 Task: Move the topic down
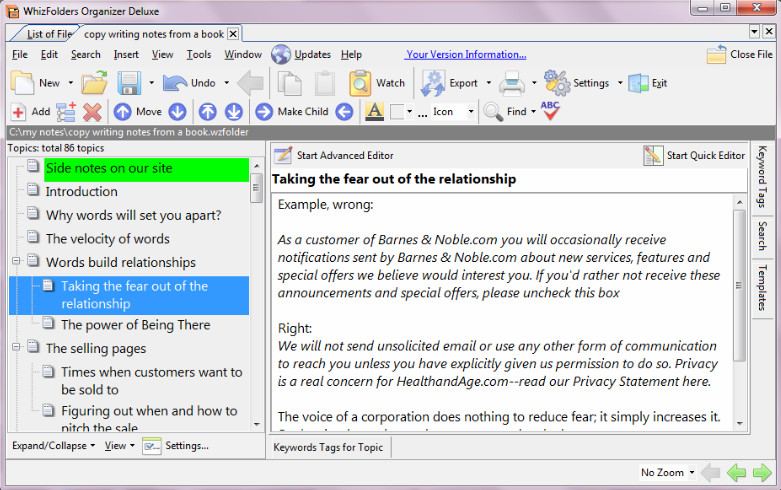point(177,112)
